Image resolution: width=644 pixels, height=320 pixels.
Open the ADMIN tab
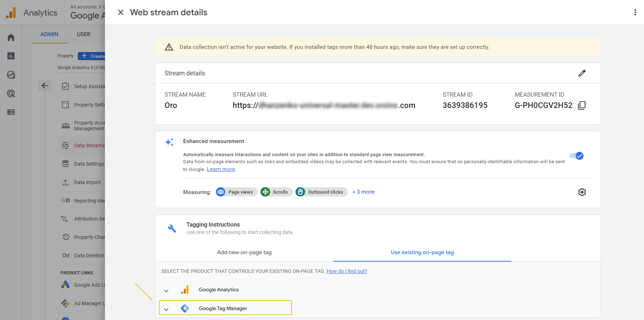49,34
